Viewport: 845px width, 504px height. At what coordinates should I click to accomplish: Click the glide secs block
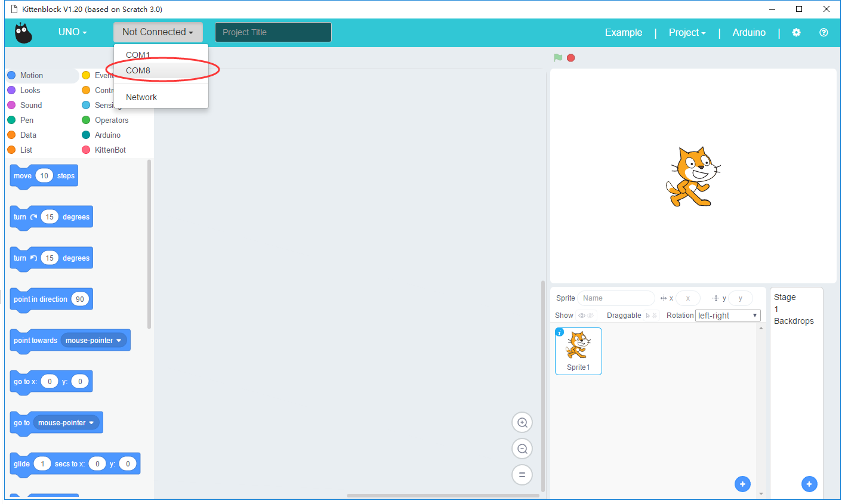(x=75, y=465)
